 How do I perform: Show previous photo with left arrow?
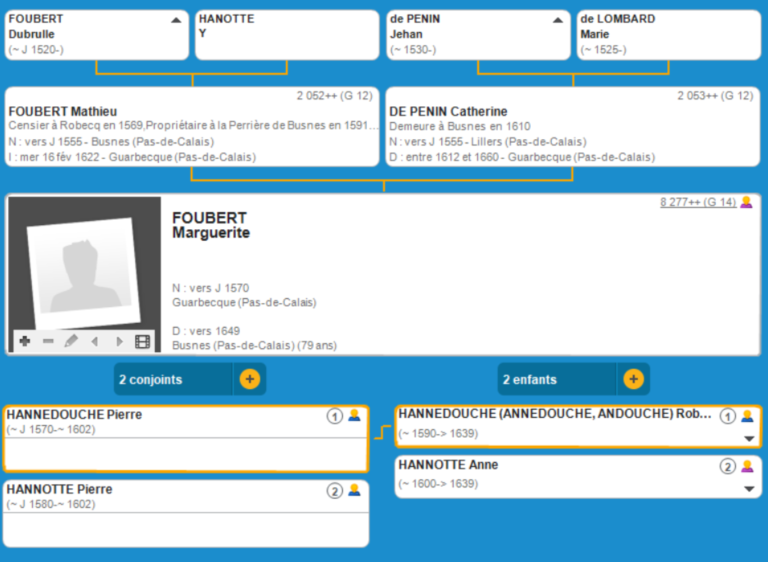coord(95,342)
